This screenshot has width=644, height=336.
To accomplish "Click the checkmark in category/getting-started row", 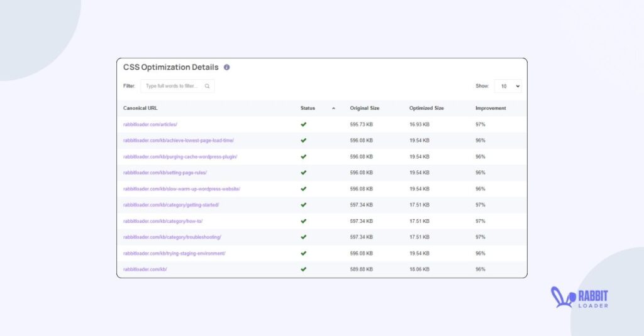I will 304,205.
